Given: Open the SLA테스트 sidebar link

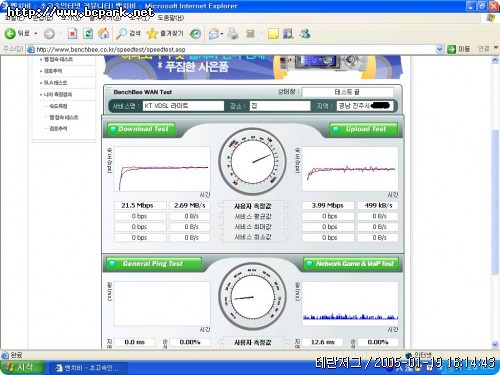Looking at the screenshot, I should pyautogui.click(x=56, y=82).
